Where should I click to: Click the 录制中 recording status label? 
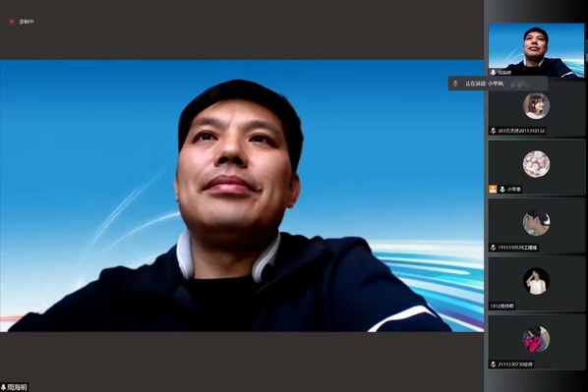27,22
